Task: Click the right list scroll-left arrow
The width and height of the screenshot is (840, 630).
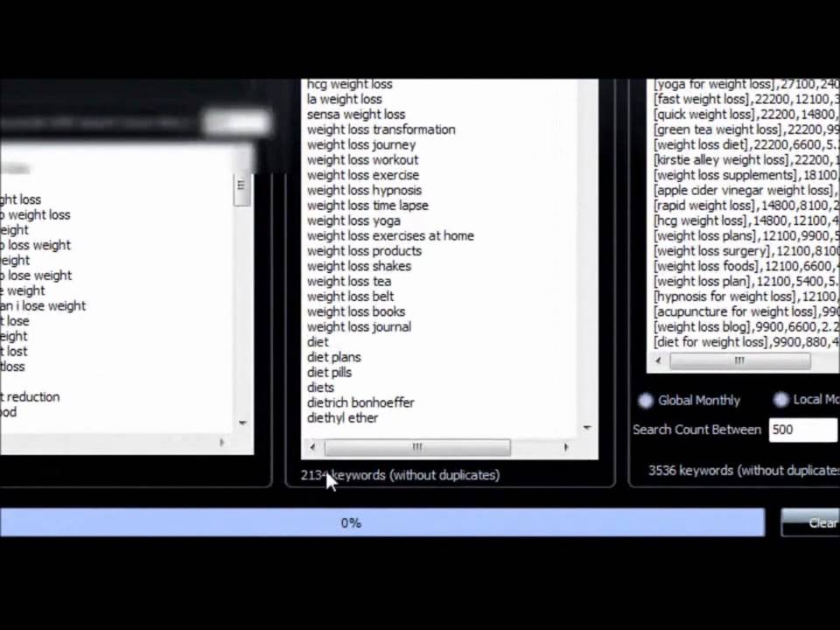Action: click(x=658, y=361)
